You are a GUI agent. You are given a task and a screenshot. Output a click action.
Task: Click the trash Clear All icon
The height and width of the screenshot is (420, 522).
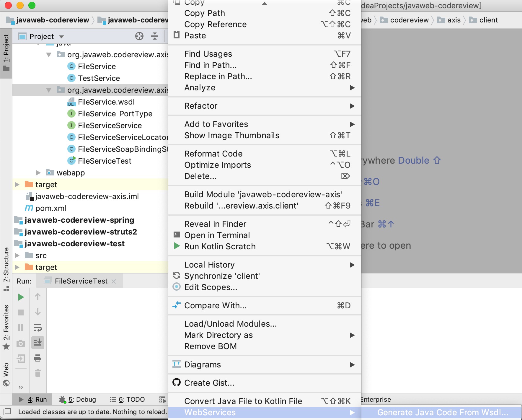[38, 373]
